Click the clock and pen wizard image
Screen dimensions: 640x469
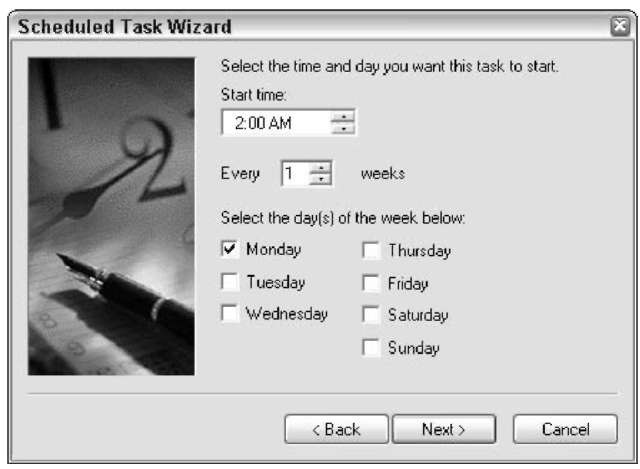[111, 216]
